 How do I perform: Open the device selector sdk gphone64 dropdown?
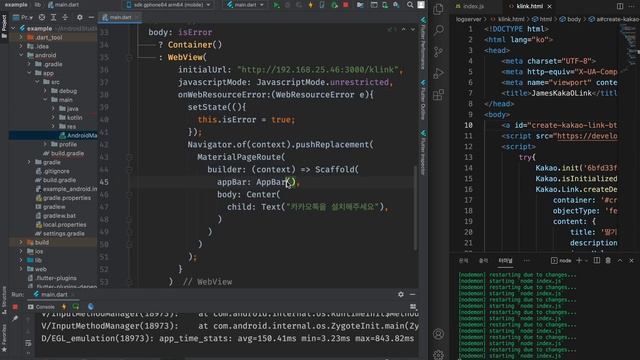coord(169,5)
